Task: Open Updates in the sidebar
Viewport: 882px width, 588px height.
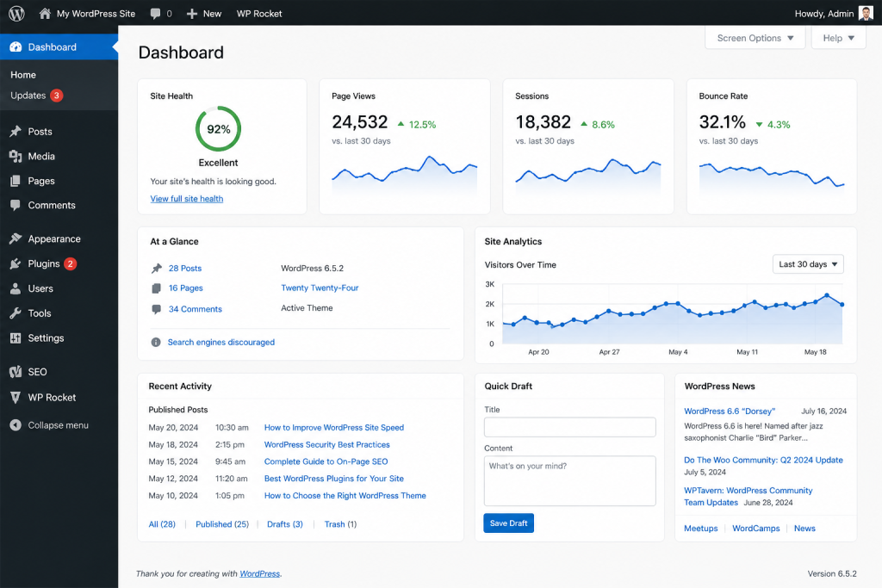Action: tap(28, 96)
